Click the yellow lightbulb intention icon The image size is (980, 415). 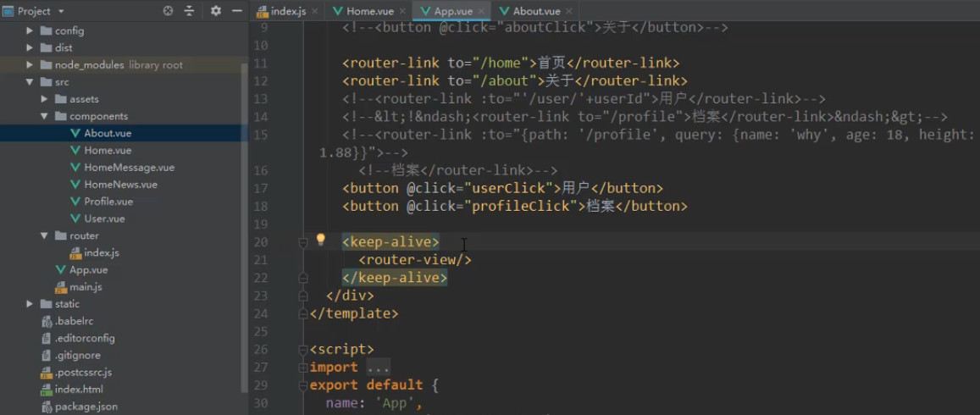click(321, 240)
